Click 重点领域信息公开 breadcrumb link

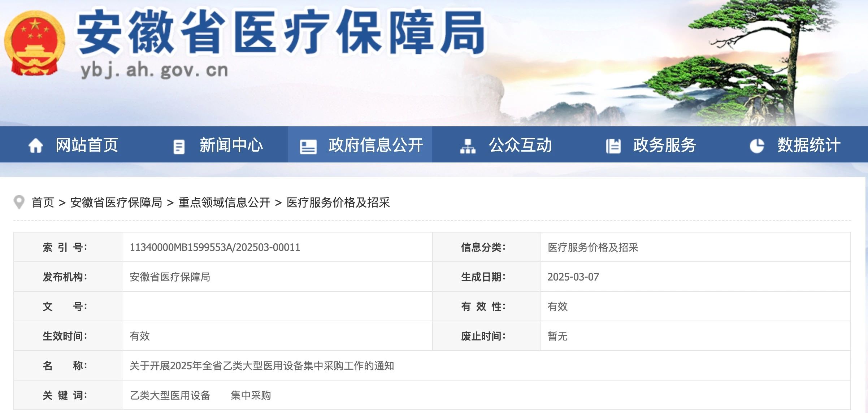click(x=224, y=203)
